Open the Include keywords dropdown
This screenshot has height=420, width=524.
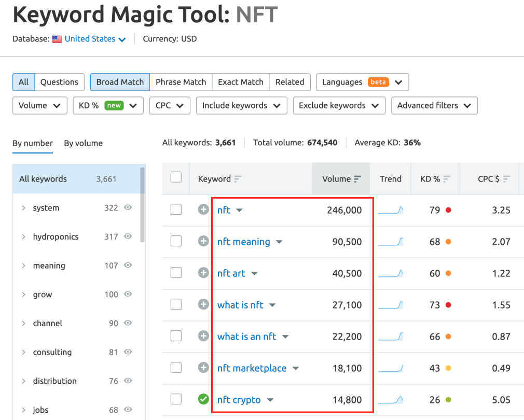[242, 105]
